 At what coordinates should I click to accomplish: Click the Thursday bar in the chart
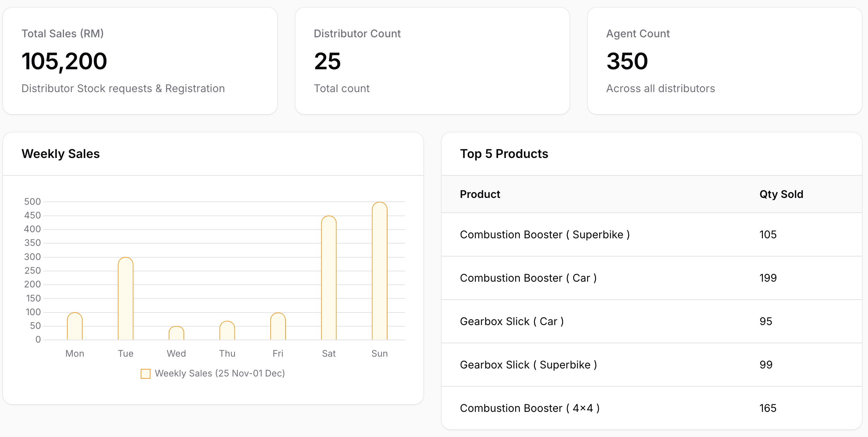(x=227, y=331)
